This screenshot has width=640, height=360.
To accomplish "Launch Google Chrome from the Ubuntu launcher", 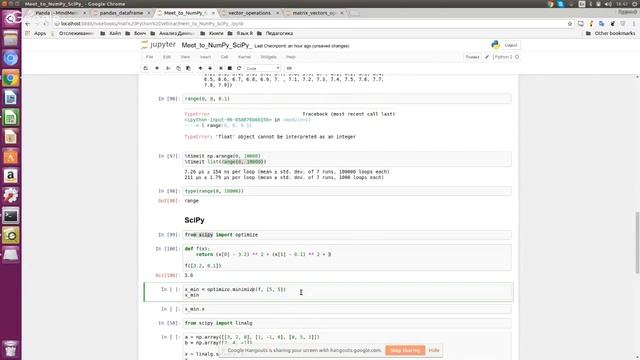I will pyautogui.click(x=11, y=78).
